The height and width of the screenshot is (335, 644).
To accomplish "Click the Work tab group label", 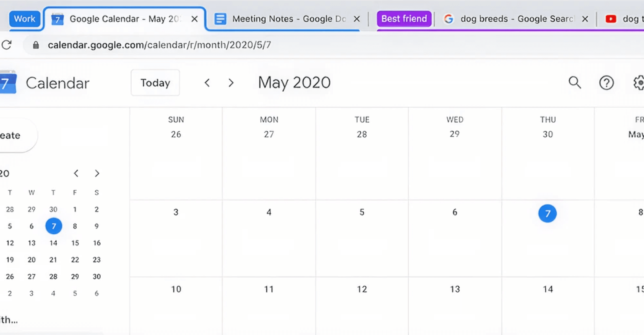I will click(x=25, y=19).
